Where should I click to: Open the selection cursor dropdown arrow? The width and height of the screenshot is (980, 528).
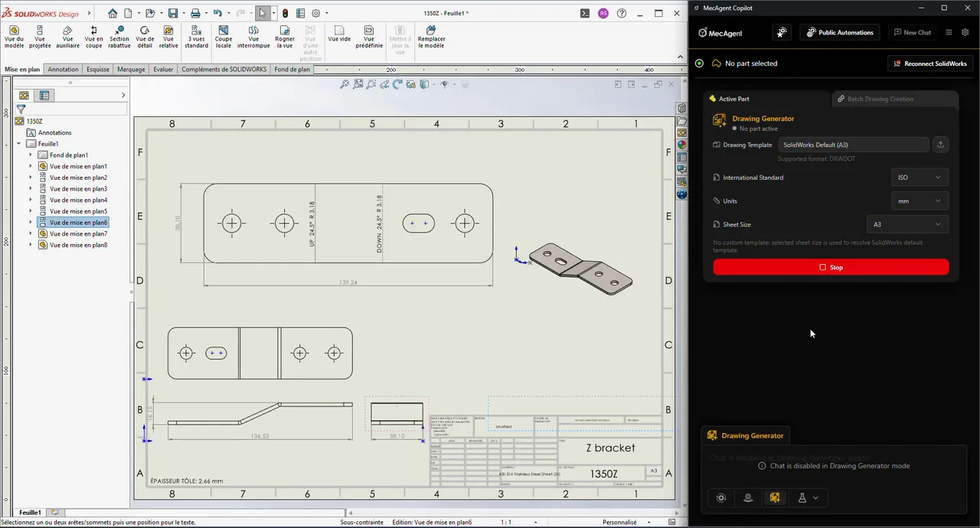273,13
